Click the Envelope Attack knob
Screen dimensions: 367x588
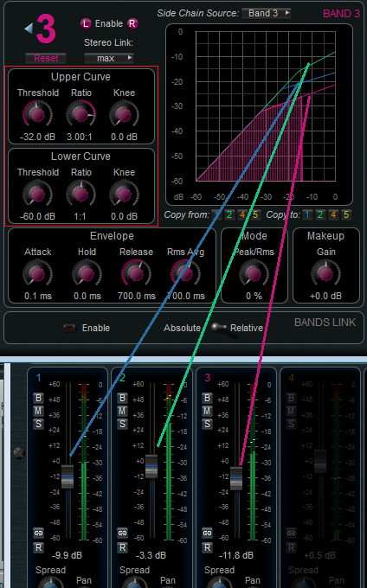pyautogui.click(x=37, y=273)
